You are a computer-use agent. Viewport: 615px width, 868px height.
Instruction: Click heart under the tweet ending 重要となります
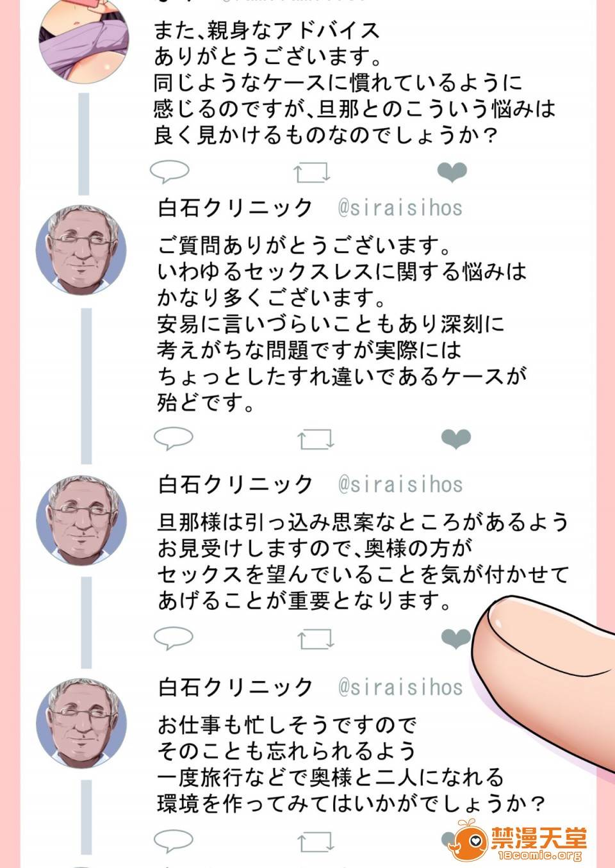point(456,638)
